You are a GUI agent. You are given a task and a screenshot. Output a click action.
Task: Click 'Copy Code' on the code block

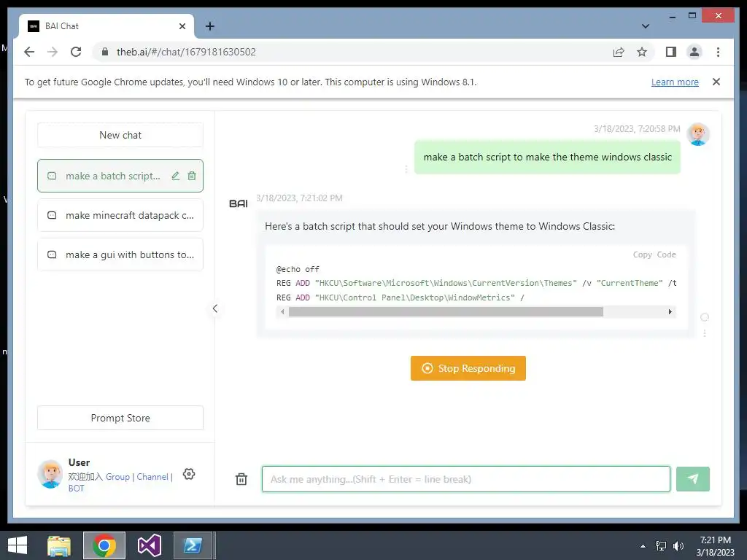(654, 254)
